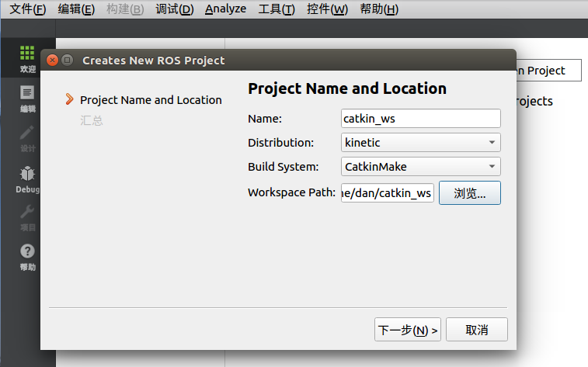Click the Projects label in the Welcome page behind the dialog
Screen dimensions: 588x367
[x=534, y=101]
